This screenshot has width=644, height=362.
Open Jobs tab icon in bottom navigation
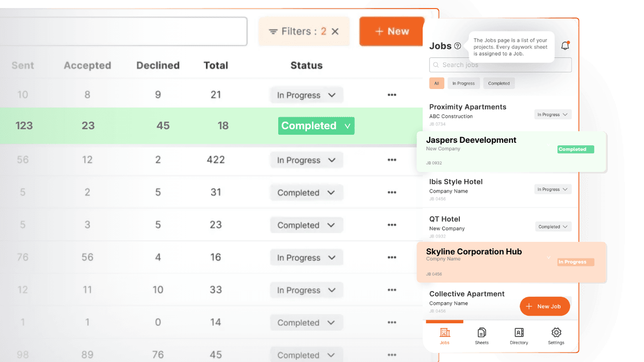[x=445, y=332]
